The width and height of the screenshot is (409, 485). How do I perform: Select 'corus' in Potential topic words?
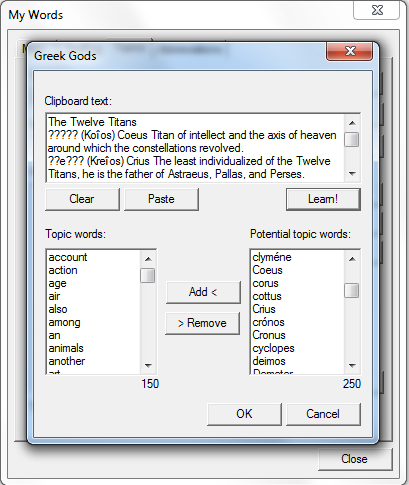(297, 283)
